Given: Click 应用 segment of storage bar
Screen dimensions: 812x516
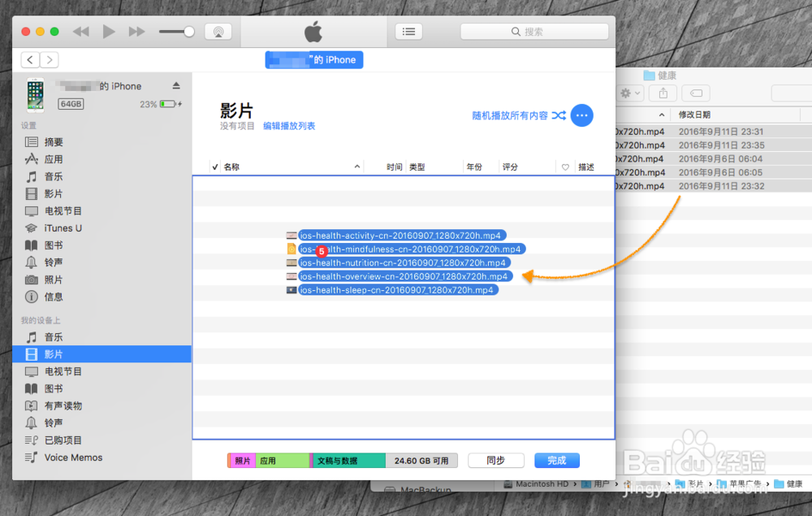Looking at the screenshot, I should 283,461.
